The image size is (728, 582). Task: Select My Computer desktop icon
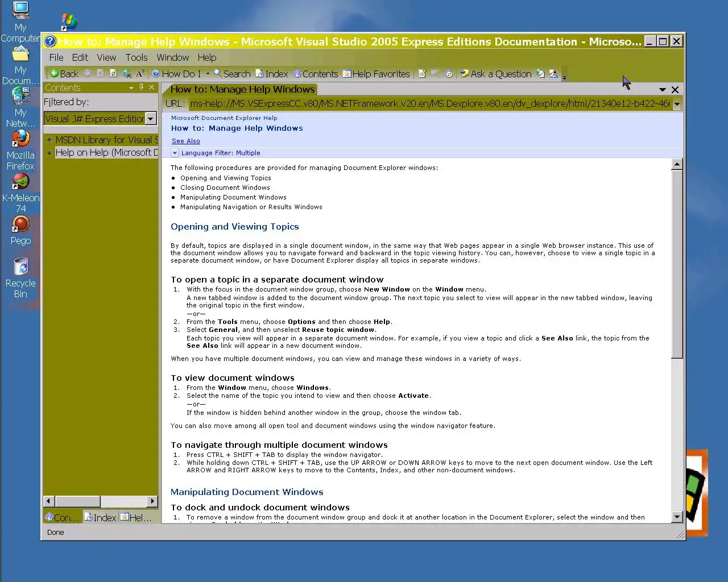point(20,22)
